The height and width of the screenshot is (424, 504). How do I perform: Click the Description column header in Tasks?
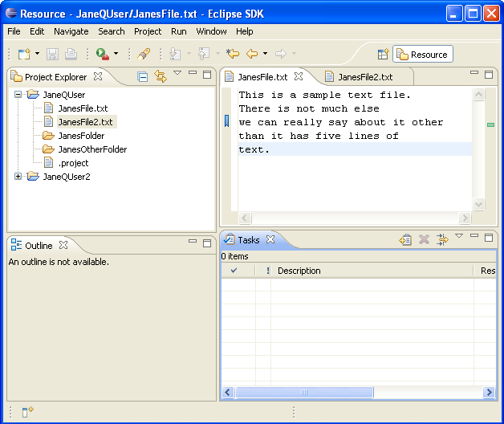(x=372, y=271)
